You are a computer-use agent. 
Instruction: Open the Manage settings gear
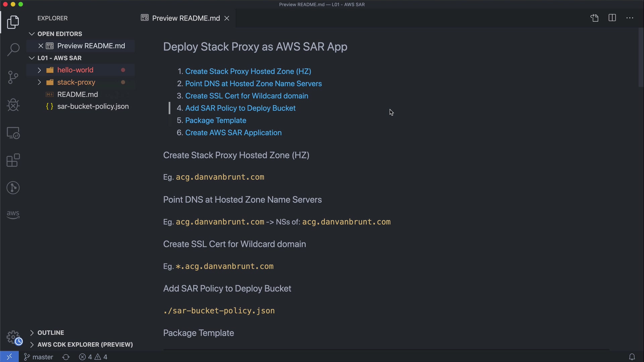click(13, 337)
